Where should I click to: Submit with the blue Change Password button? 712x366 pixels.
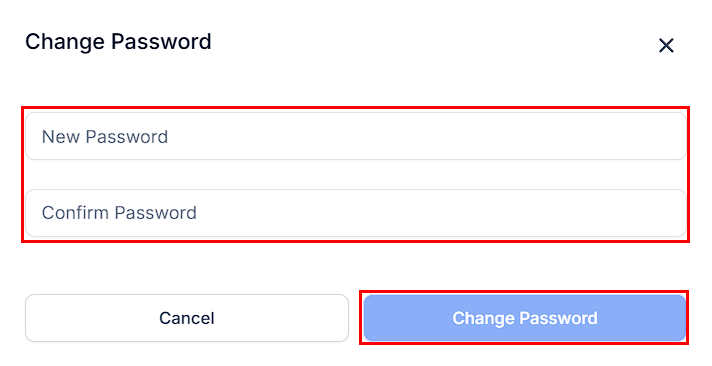524,318
